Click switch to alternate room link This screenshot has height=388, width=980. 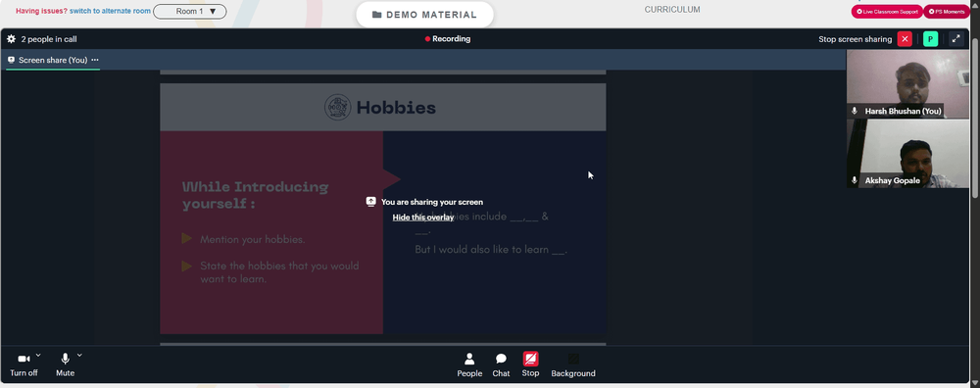point(110,11)
